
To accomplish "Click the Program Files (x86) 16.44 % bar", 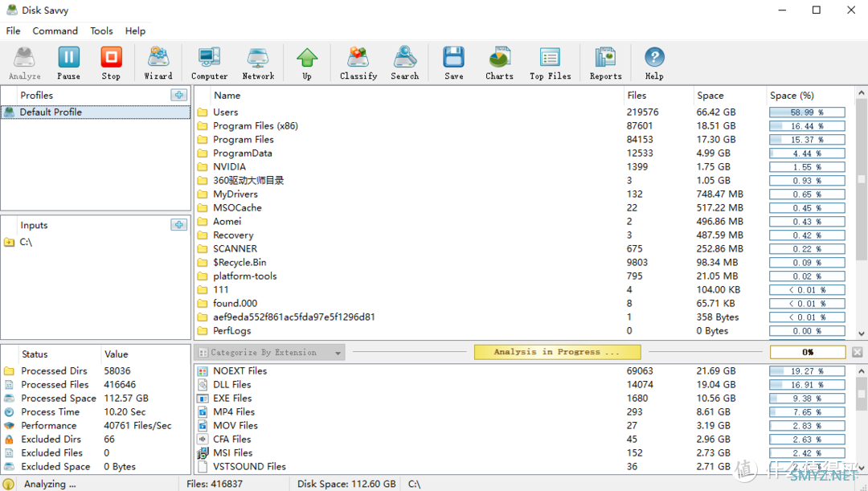I will coord(807,126).
